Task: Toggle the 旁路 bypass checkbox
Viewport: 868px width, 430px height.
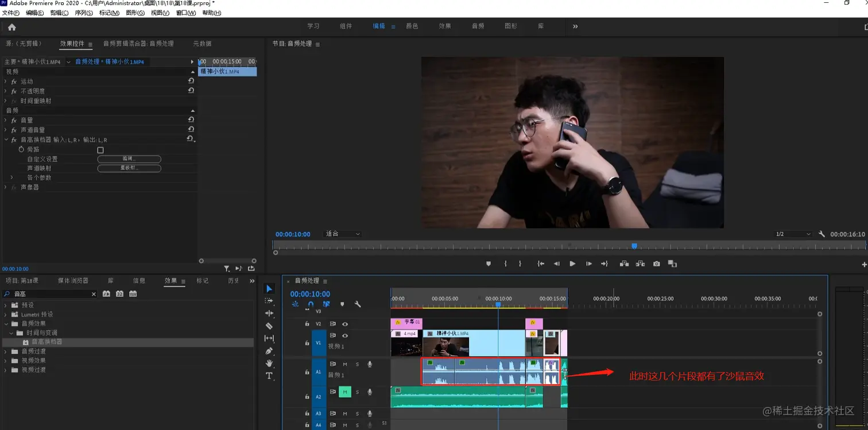Action: click(100, 150)
